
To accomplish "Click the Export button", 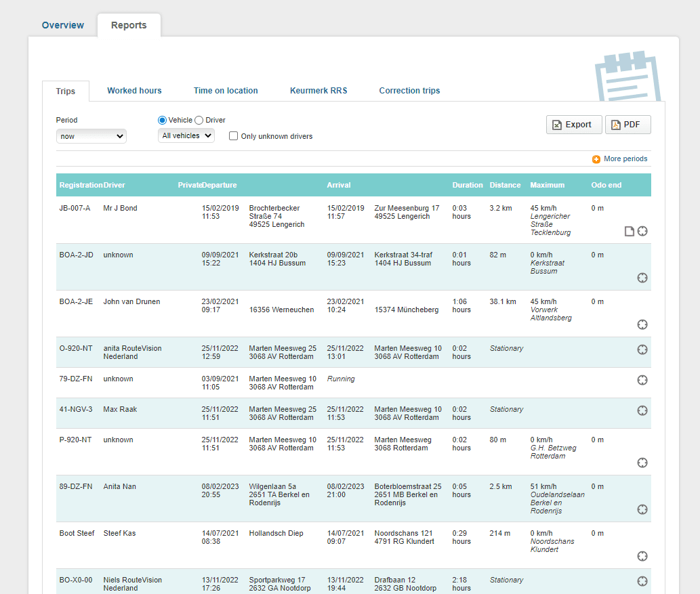I will click(x=574, y=125).
